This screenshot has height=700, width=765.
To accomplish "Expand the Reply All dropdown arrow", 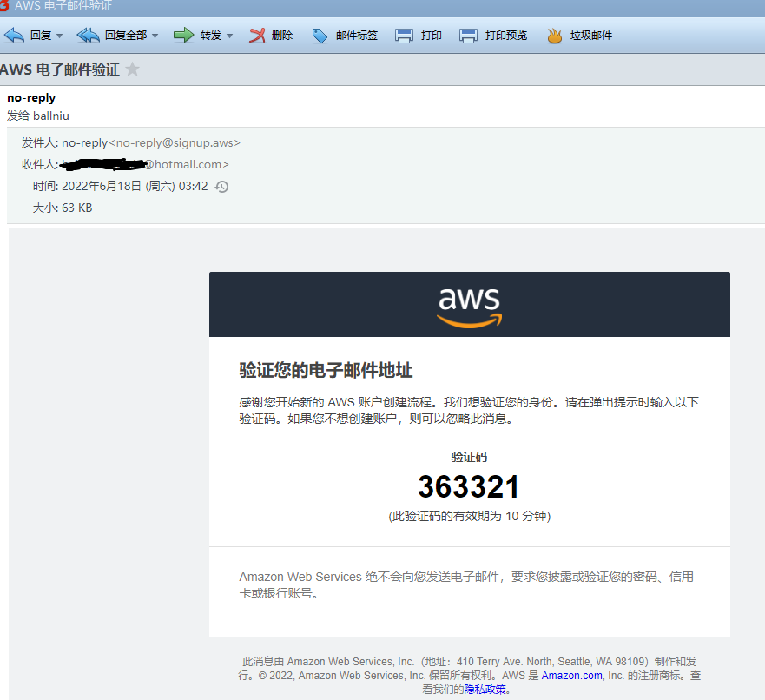I will [x=155, y=36].
